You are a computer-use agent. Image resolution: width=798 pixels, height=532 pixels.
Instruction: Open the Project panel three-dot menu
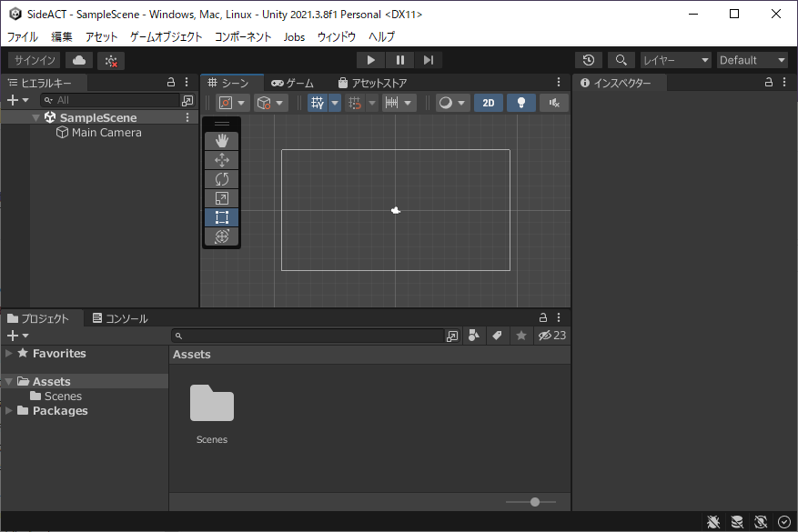559,317
